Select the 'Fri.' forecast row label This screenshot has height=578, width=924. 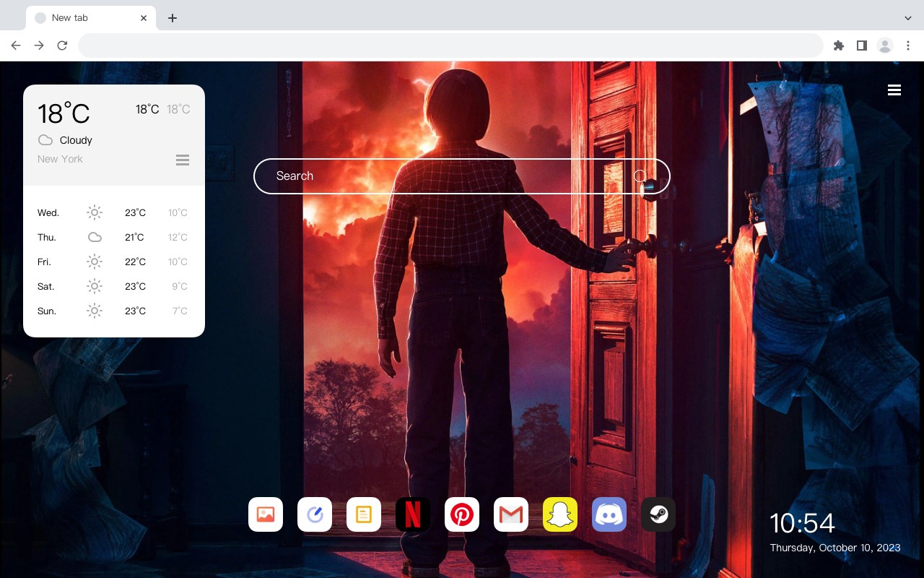point(44,262)
